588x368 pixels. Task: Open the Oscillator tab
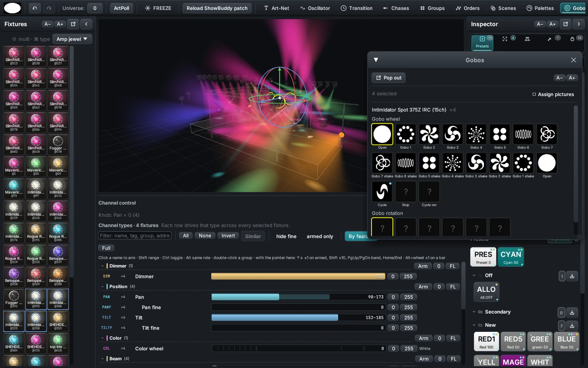(x=315, y=8)
